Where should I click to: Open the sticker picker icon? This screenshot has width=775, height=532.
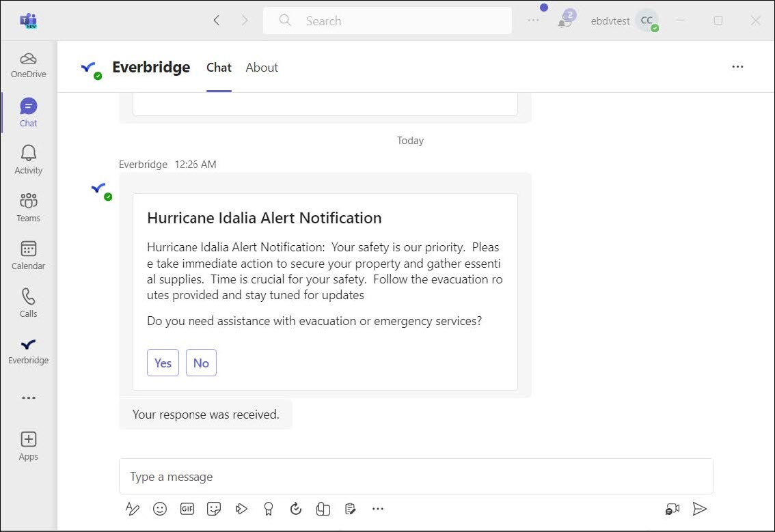[214, 509]
